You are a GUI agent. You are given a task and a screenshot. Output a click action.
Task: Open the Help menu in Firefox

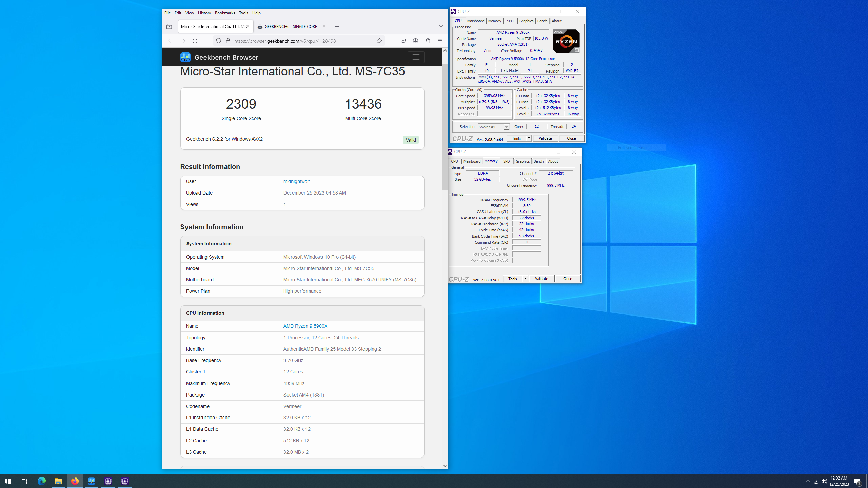click(256, 13)
